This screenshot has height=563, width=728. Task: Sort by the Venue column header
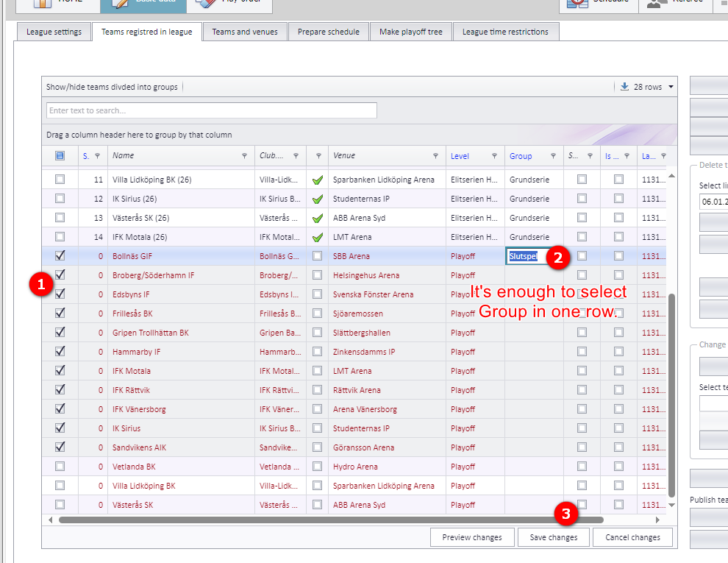pos(344,155)
